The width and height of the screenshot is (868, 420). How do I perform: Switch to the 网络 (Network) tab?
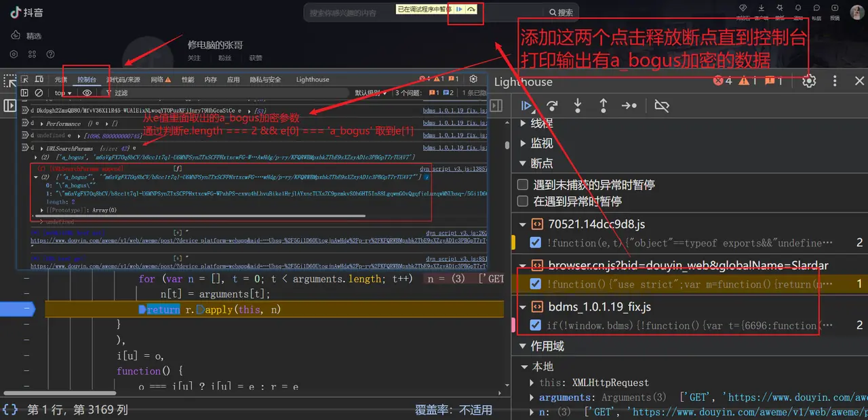tap(157, 79)
